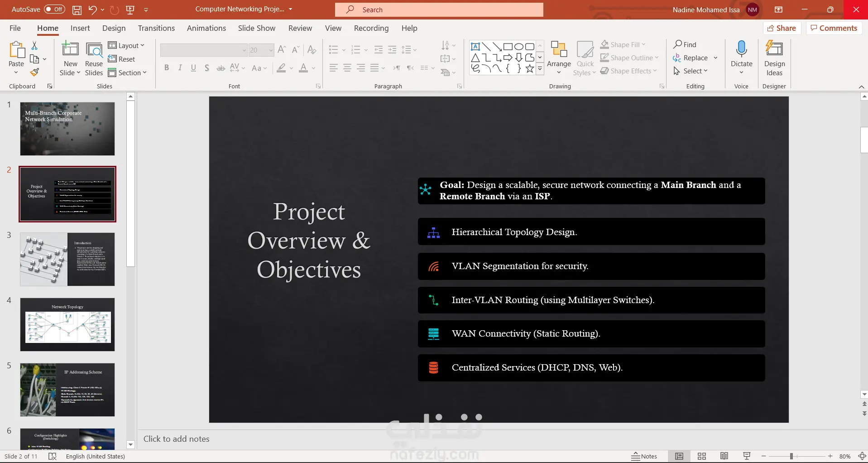The image size is (868, 463).
Task: Cut the selection with scissors icon
Action: coord(34,45)
